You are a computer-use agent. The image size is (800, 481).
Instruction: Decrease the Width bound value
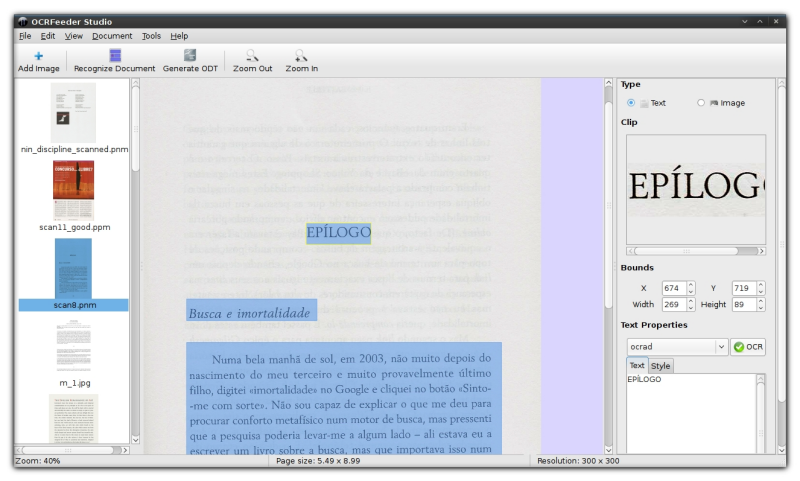(691, 308)
